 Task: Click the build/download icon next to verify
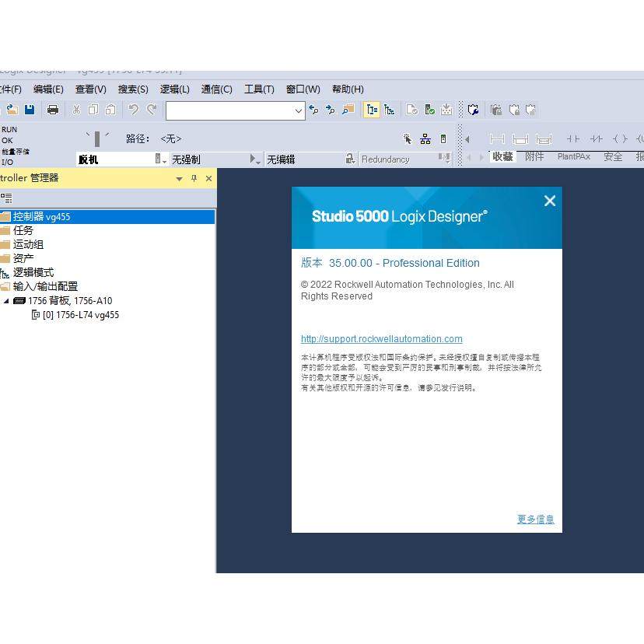[x=446, y=110]
